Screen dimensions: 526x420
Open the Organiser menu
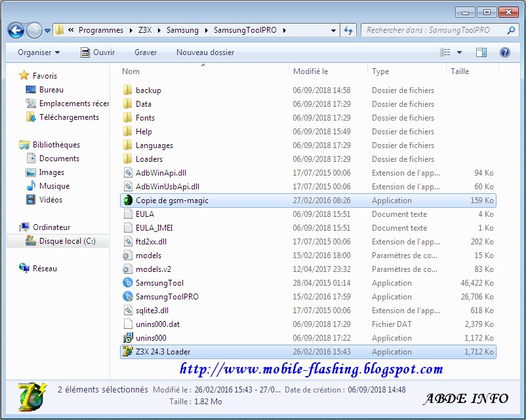[x=39, y=52]
